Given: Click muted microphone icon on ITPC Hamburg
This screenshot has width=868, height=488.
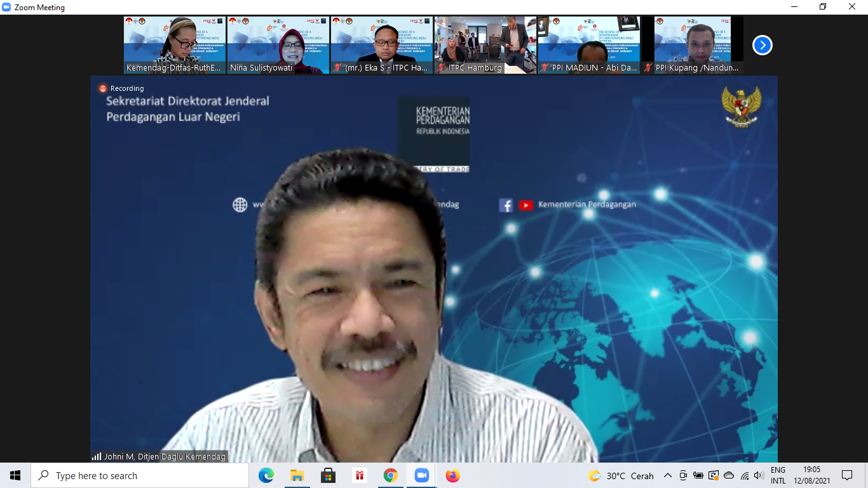Looking at the screenshot, I should tap(442, 67).
